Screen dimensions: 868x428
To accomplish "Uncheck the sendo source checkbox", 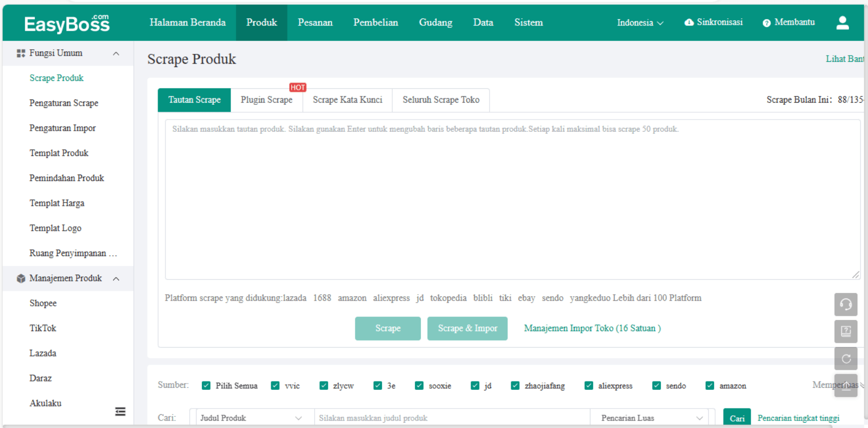I will (x=657, y=386).
